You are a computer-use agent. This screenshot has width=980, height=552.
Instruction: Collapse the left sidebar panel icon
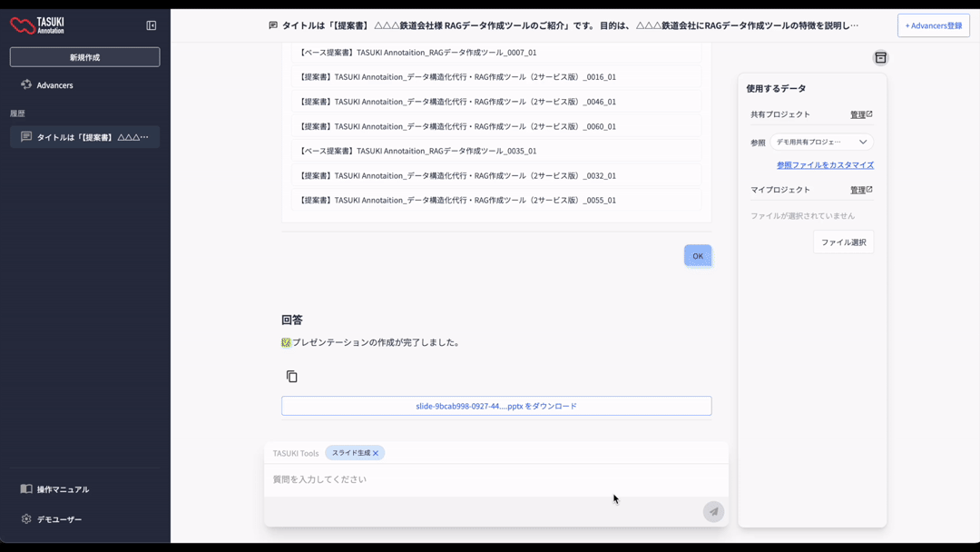click(x=152, y=25)
